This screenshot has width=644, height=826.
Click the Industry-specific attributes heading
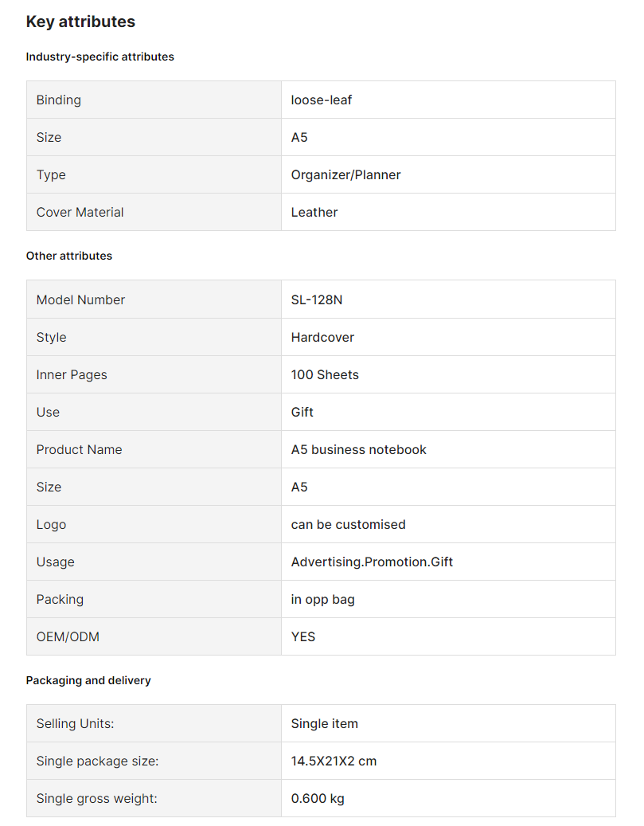(x=100, y=57)
